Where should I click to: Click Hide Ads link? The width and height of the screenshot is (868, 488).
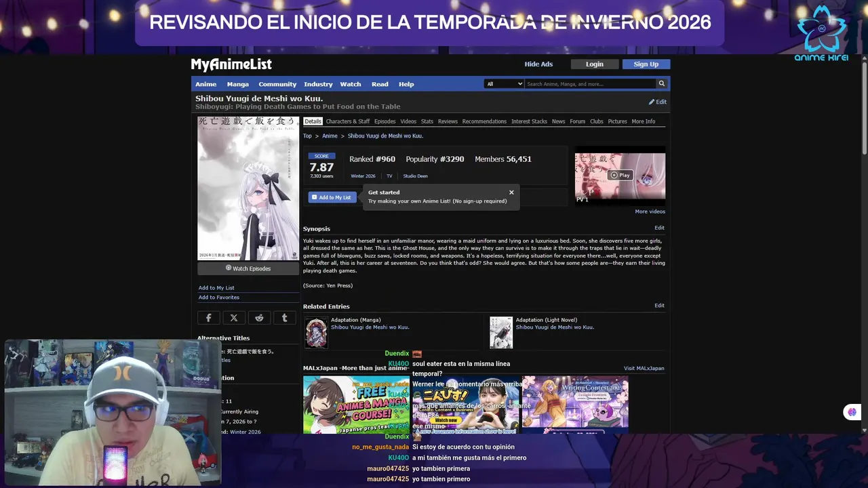[x=538, y=64]
